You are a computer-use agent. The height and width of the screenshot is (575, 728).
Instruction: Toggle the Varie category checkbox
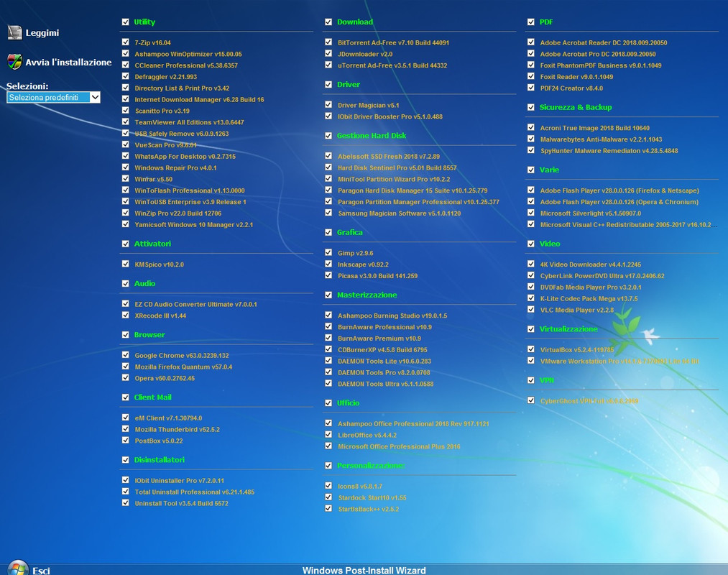(530, 170)
